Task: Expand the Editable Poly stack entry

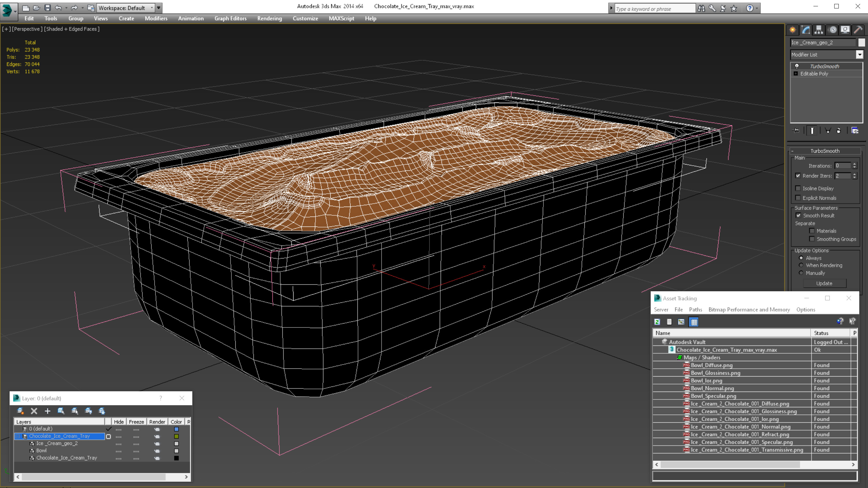Action: (x=796, y=74)
